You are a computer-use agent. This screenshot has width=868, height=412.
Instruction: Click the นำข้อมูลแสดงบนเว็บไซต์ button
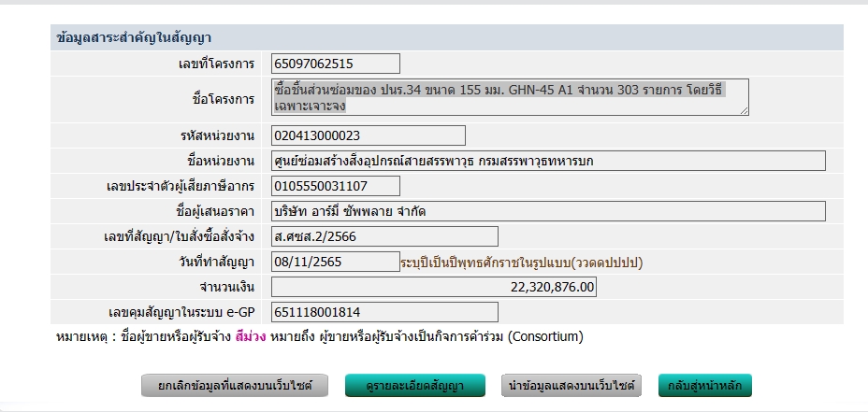click(x=571, y=386)
